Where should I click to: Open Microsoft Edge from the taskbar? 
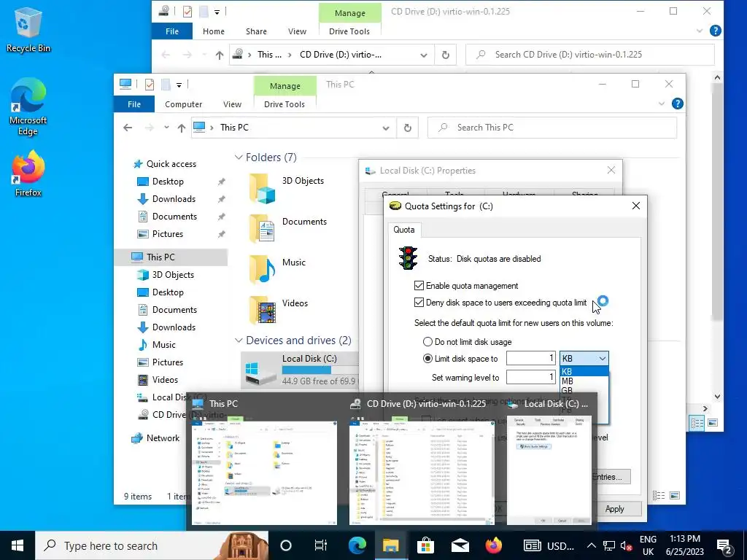tap(357, 545)
